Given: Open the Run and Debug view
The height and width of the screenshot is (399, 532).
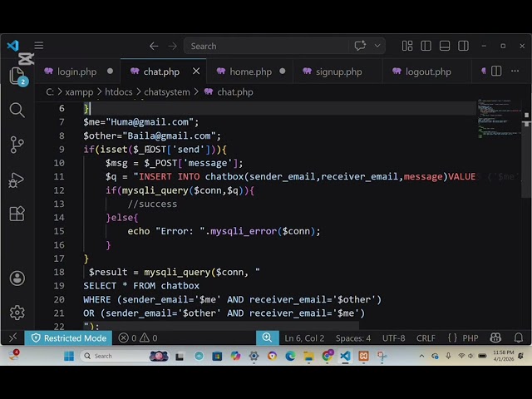Looking at the screenshot, I should 17,180.
